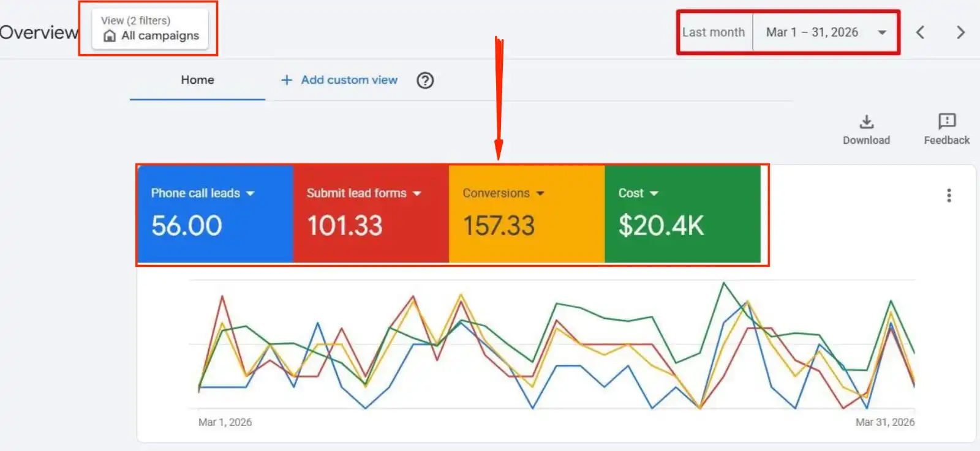The height and width of the screenshot is (451, 980).
Task: Open the All campaigns view filter
Action: [150, 28]
